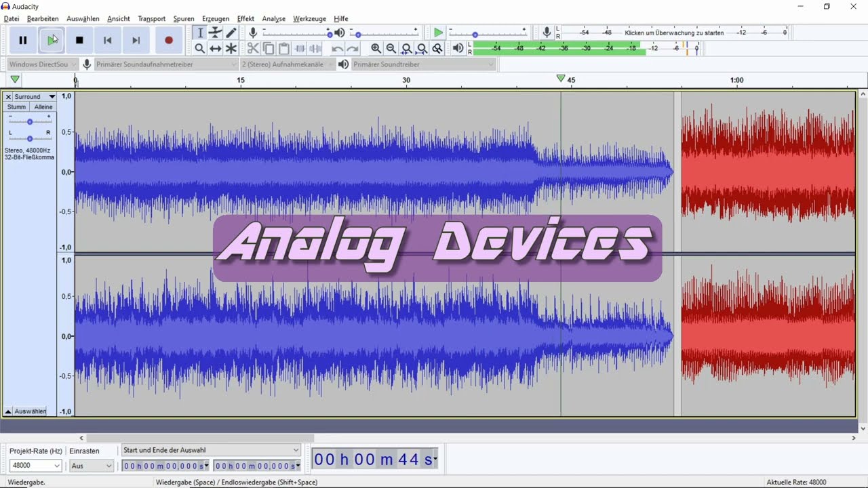Viewport: 868px width, 488px height.
Task: Open the Primärer Soundaufnahmetreiber dropdown
Action: pos(166,64)
